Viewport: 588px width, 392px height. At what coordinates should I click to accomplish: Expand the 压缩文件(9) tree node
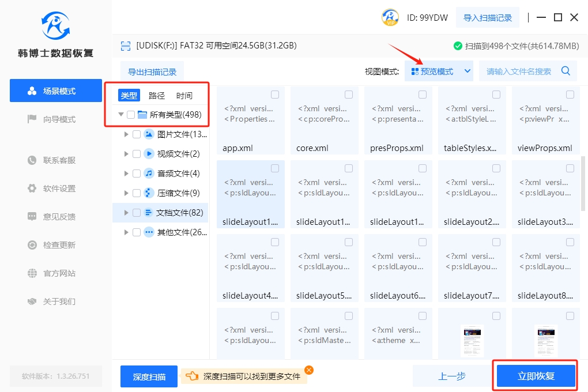click(126, 193)
